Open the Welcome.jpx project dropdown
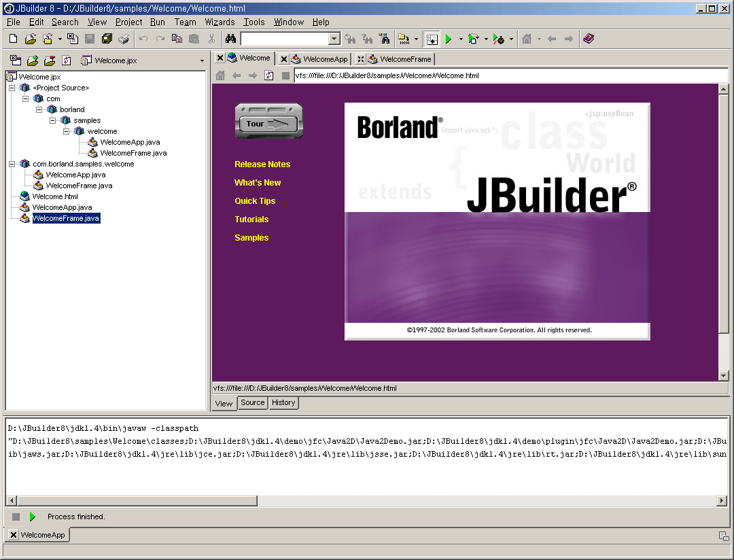 pos(202,61)
